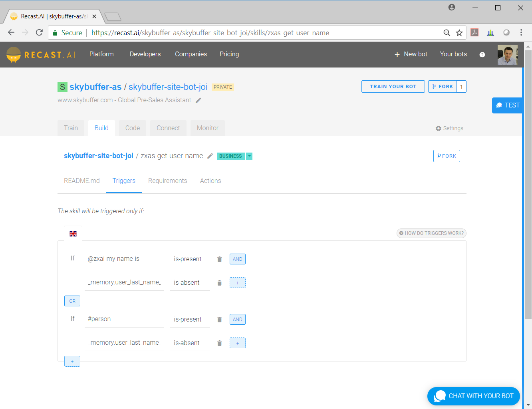Viewport: 532px width, 409px height.
Task: Delete the last _memory.user_last_name_ condition via trash icon
Action: [x=219, y=343]
